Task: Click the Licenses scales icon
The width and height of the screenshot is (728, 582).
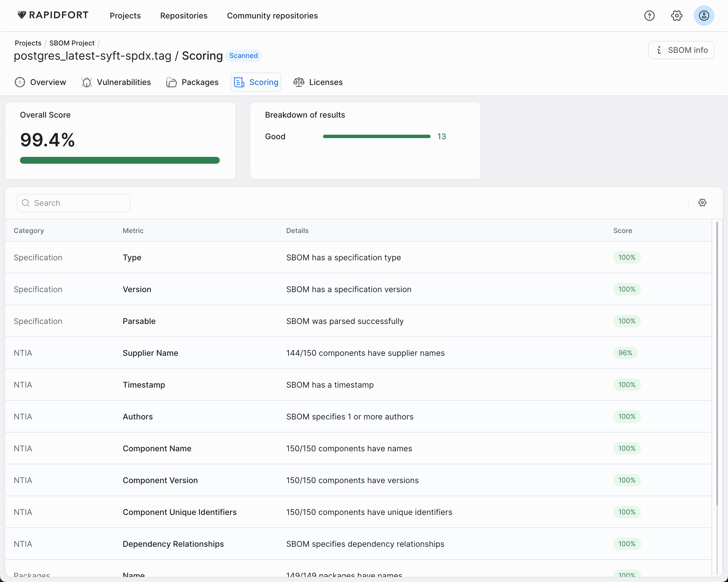Action: point(299,82)
